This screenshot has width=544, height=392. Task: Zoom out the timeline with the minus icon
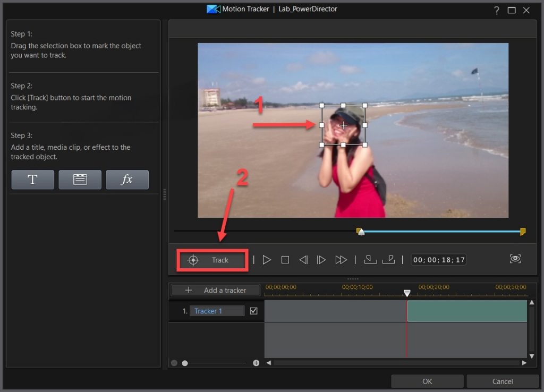174,363
